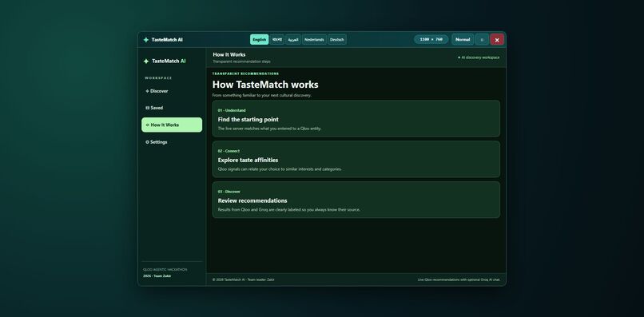Image resolution: width=644 pixels, height=317 pixels.
Task: Click 'QLOO AGENTIC HACKATHON' sidebar footer text
Action: click(x=165, y=270)
